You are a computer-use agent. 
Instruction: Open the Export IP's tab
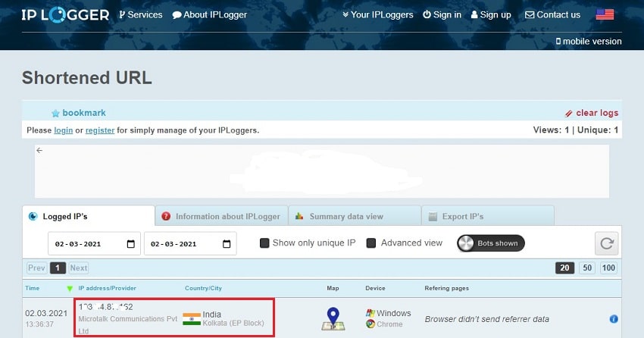462,216
